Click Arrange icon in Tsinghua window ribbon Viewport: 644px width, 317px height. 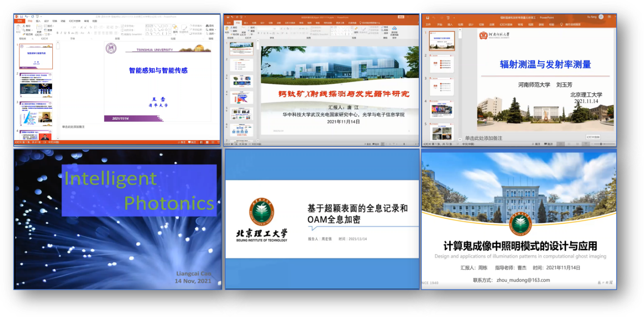coord(175,28)
